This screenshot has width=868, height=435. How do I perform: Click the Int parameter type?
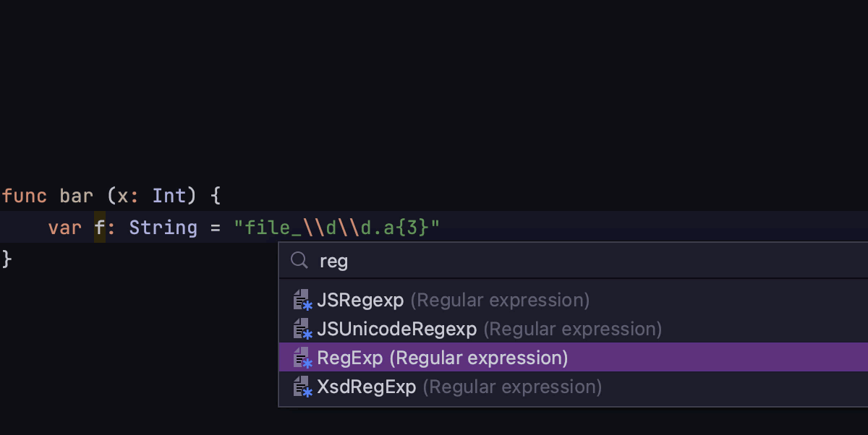[x=169, y=196]
